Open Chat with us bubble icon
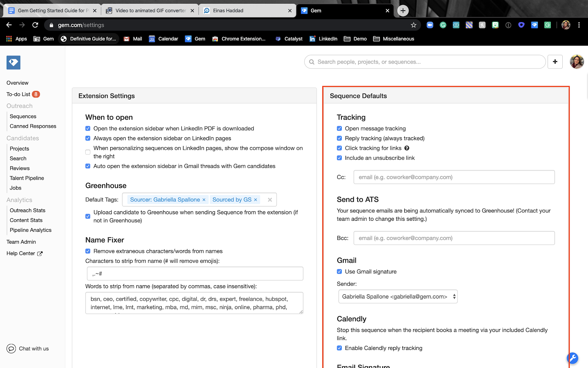The height and width of the screenshot is (368, 588). point(11,348)
